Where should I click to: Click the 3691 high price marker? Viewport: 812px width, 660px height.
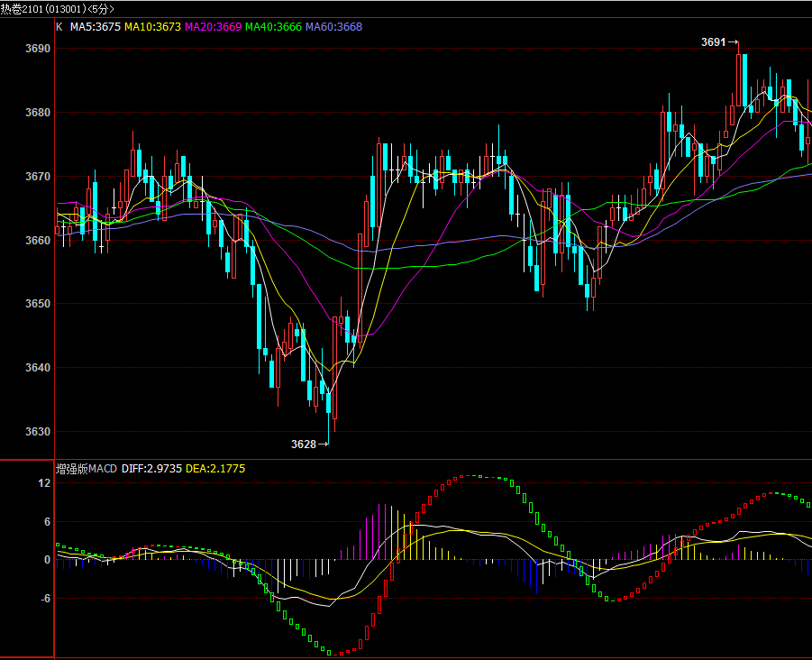coord(719,42)
